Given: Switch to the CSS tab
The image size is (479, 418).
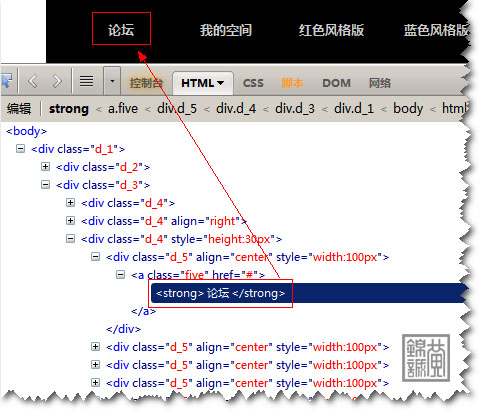Looking at the screenshot, I should click(x=253, y=83).
